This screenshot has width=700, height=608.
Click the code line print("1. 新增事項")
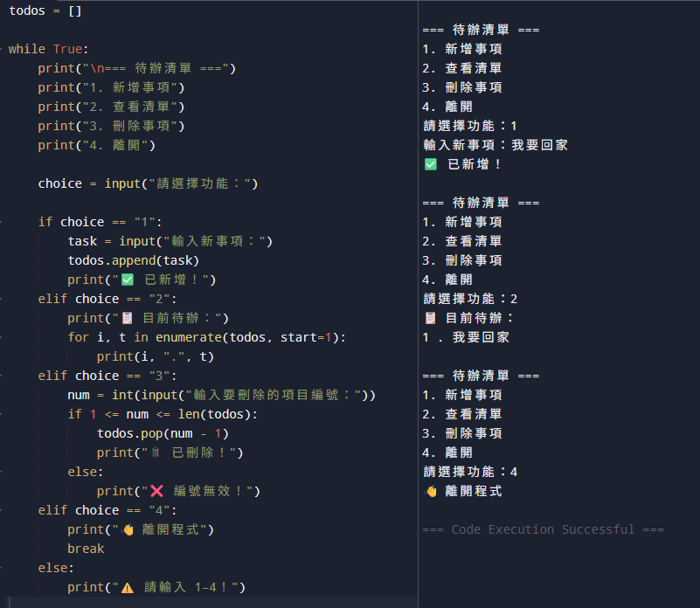coord(111,87)
